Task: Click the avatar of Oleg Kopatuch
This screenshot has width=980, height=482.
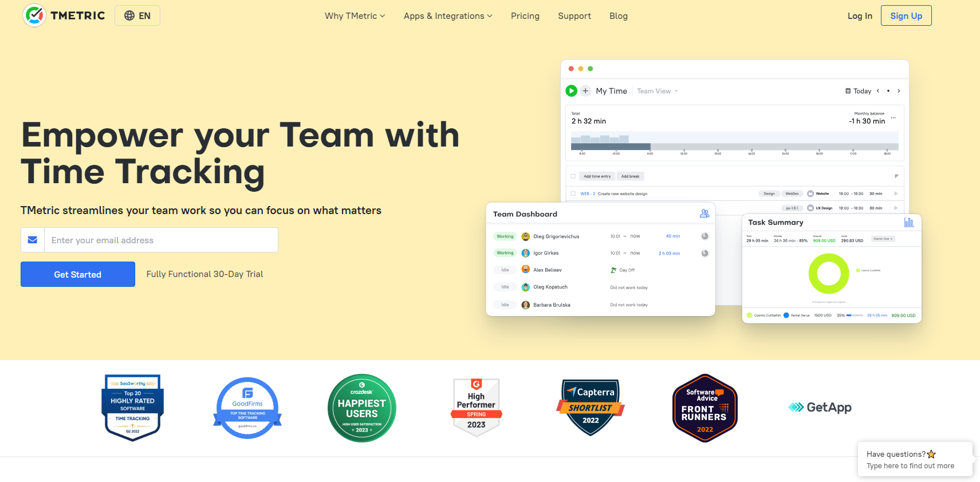Action: pos(526,287)
